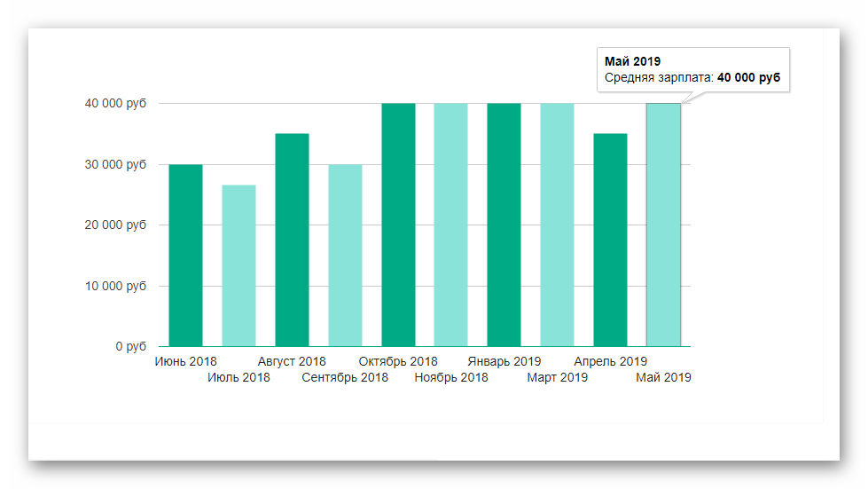868x489 pixels.
Task: Click the Сентябрь 2018 axis label
Action: pos(345,377)
